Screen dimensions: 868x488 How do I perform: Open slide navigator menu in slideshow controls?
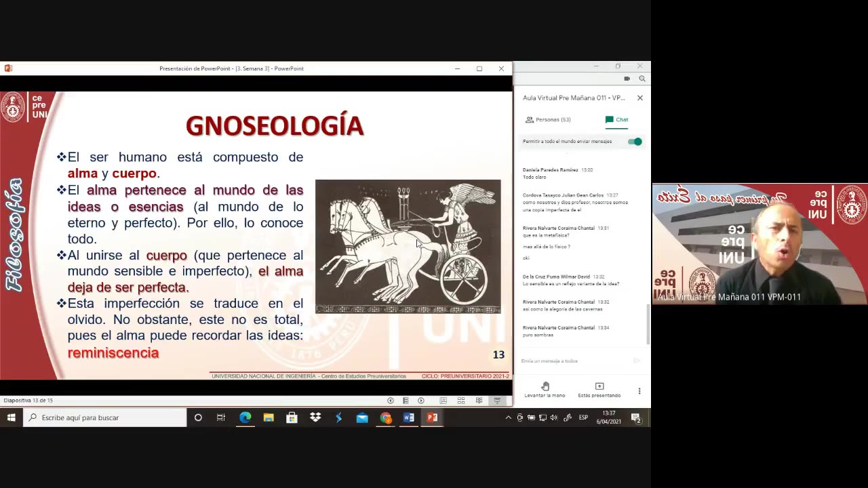click(x=406, y=401)
